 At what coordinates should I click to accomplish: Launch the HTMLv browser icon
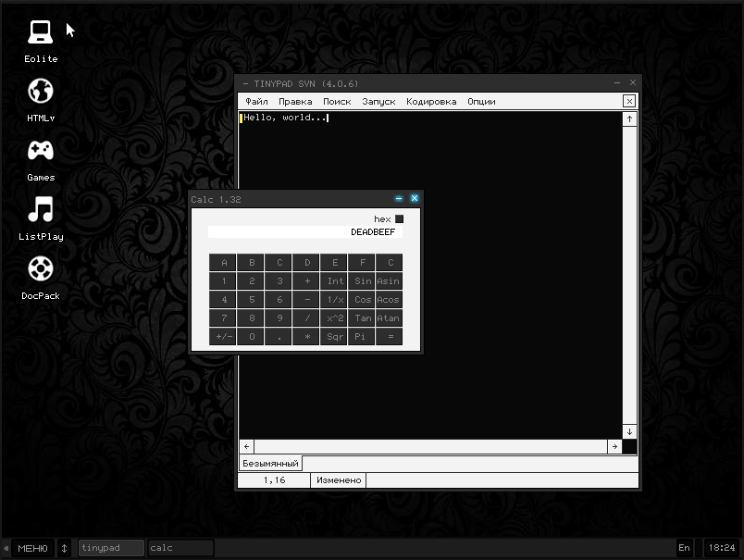(x=40, y=92)
